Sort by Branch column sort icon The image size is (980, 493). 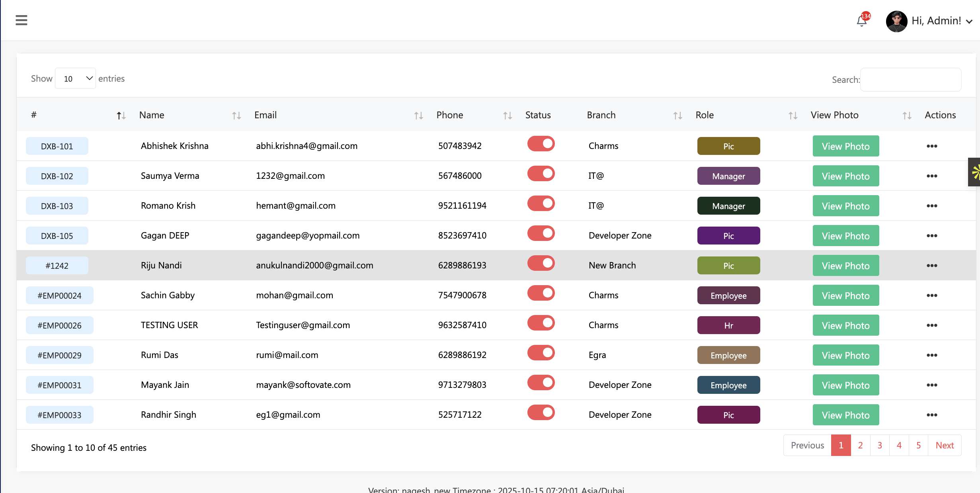tap(677, 115)
